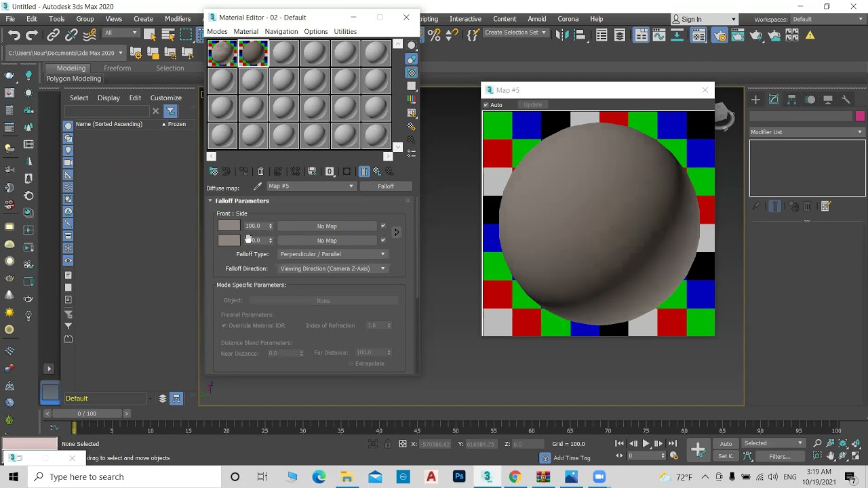Toggle Show Shaded Material in Viewport
Viewport: 868px width, 488px height.
347,171
